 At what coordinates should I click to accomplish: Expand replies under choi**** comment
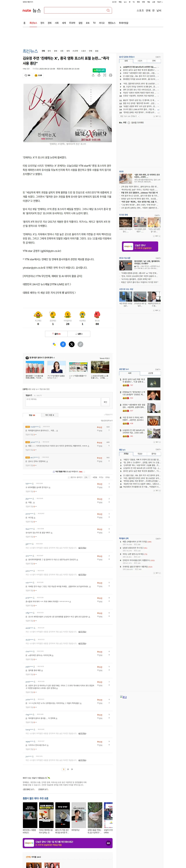pyautogui.click(x=31, y=659)
